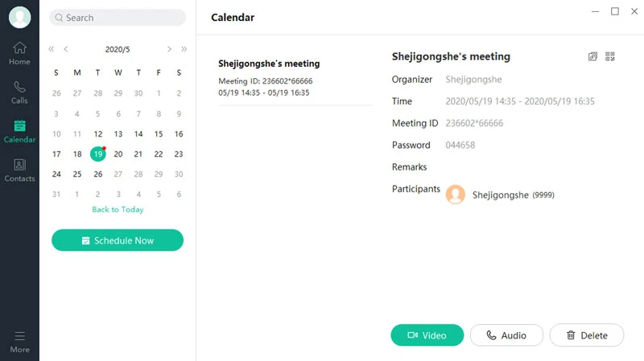Jump back one year
This screenshot has height=361, width=644.
[52, 49]
